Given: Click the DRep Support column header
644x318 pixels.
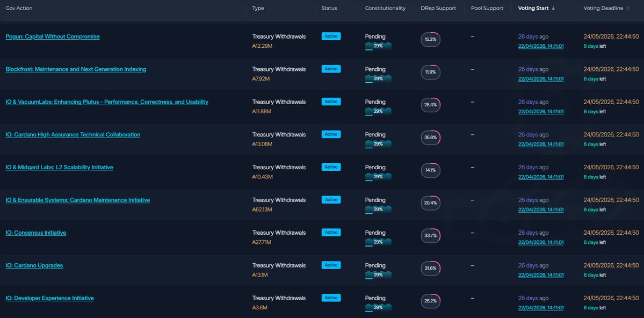Looking at the screenshot, I should click(x=438, y=8).
